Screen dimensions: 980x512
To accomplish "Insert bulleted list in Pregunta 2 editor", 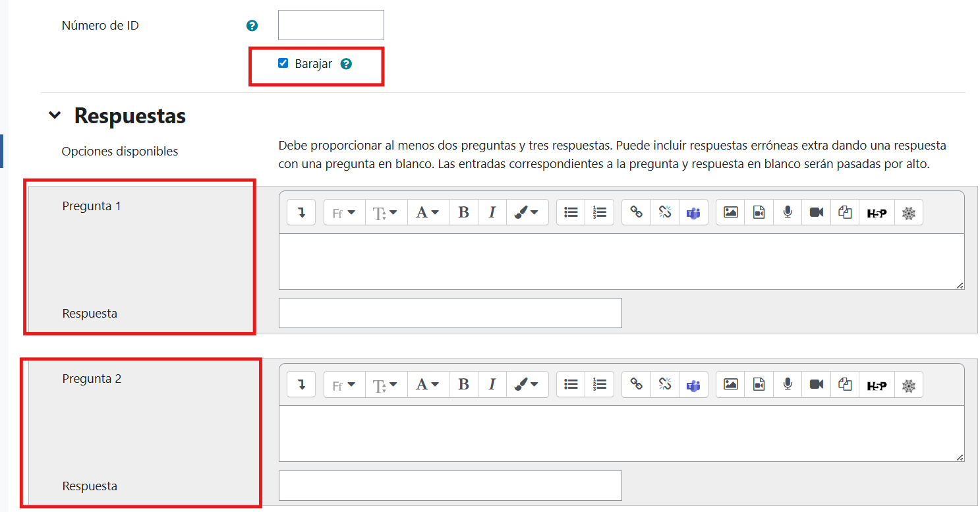I will 571,385.
